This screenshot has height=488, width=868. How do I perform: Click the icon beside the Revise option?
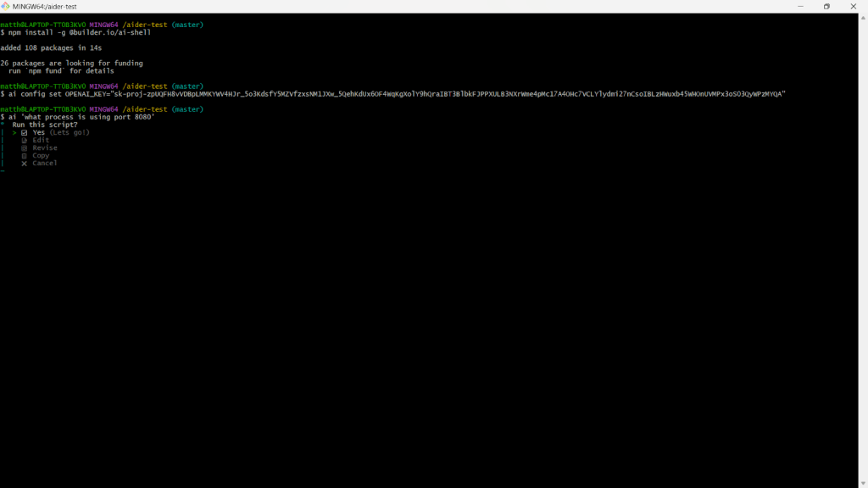pyautogui.click(x=25, y=147)
